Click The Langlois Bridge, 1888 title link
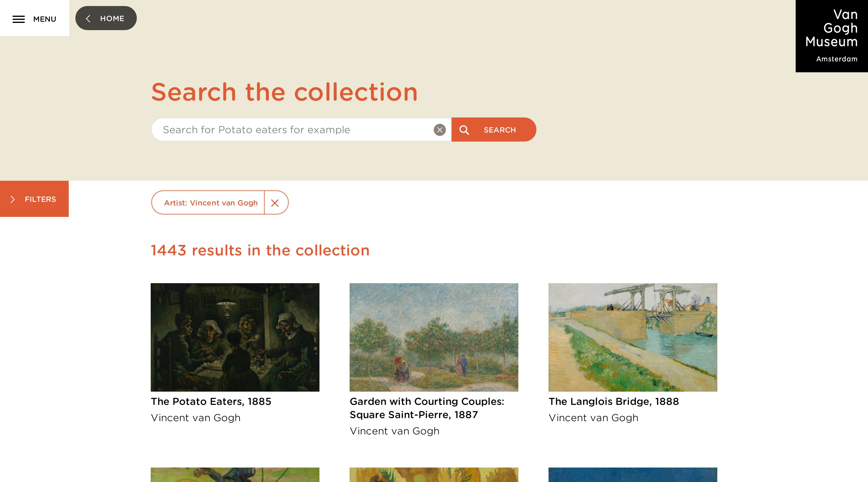The image size is (868, 482). [x=613, y=402]
